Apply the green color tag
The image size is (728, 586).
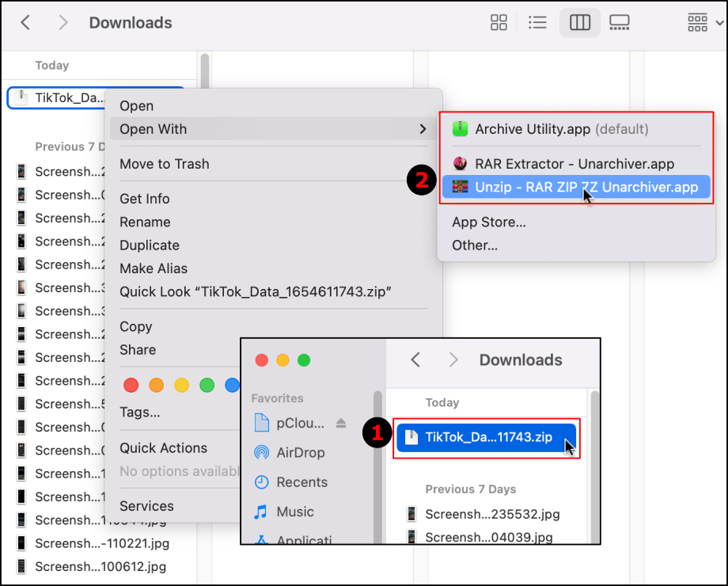pyautogui.click(x=207, y=386)
